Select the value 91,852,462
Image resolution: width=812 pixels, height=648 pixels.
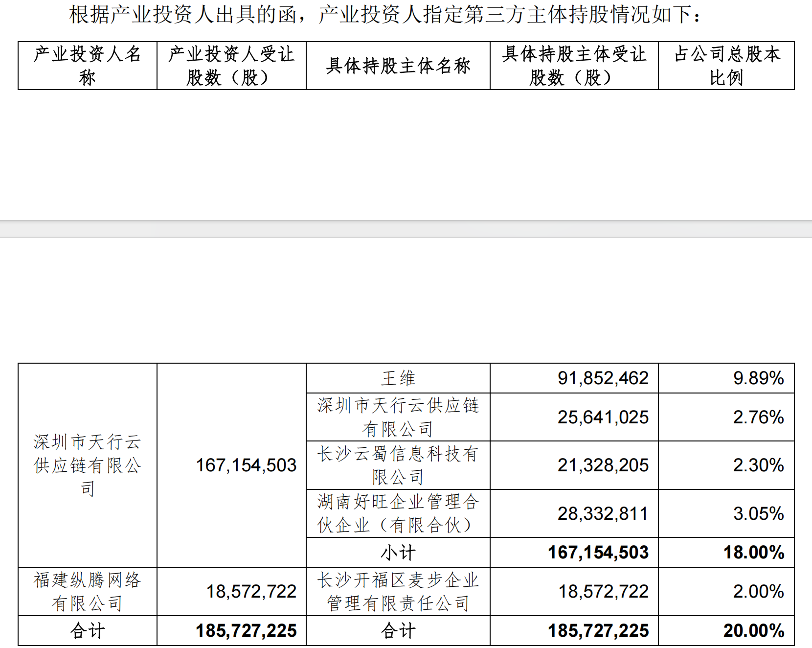click(603, 378)
